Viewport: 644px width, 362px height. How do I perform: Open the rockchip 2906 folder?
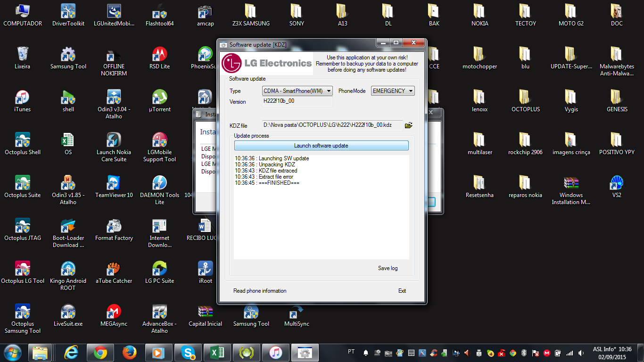[525, 144]
